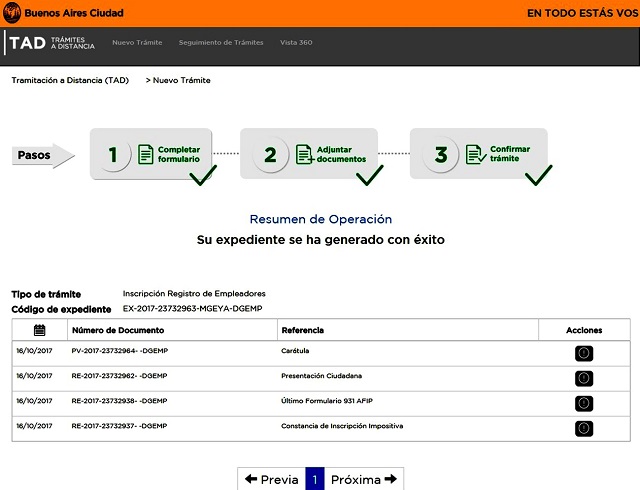
Task: Click the calendar icon in table header
Action: point(39,330)
